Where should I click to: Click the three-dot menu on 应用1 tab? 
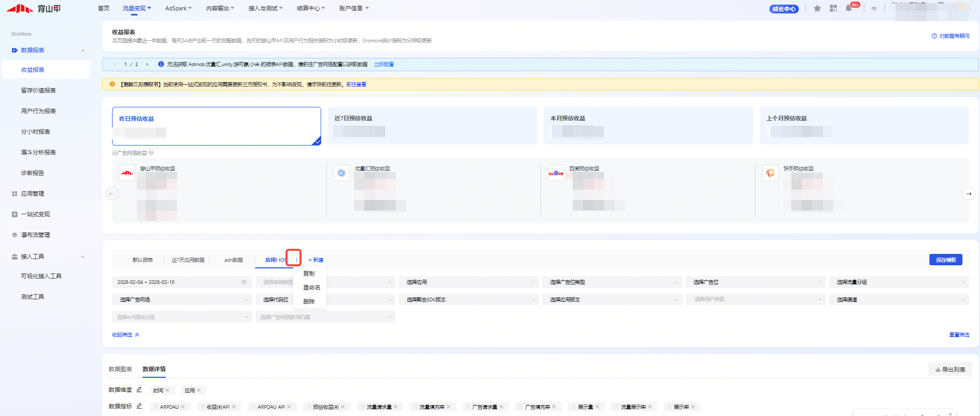(296, 260)
